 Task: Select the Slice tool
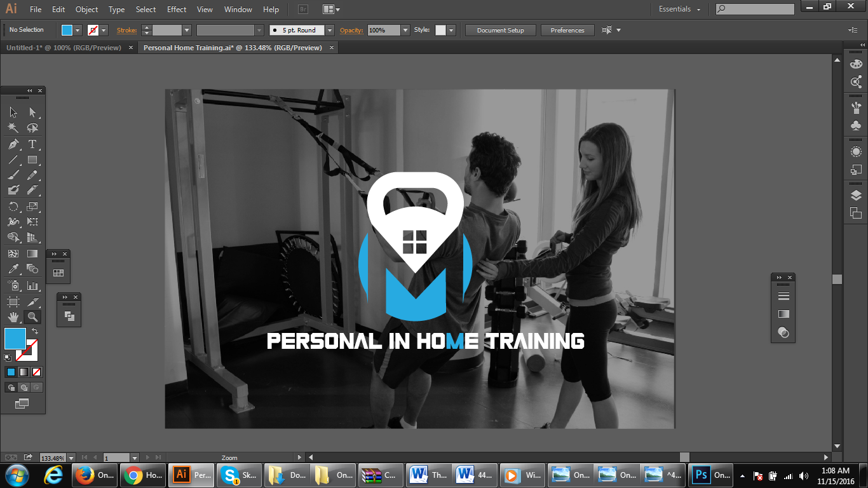click(x=32, y=302)
